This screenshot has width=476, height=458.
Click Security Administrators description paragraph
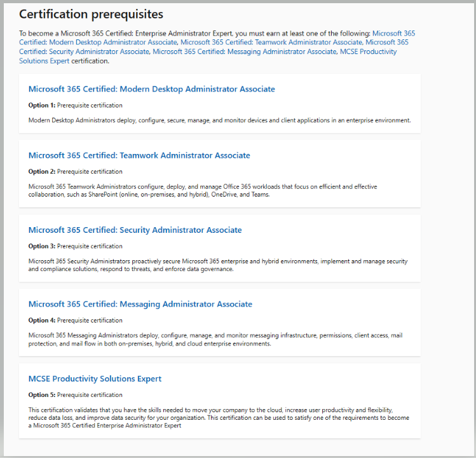tap(218, 265)
